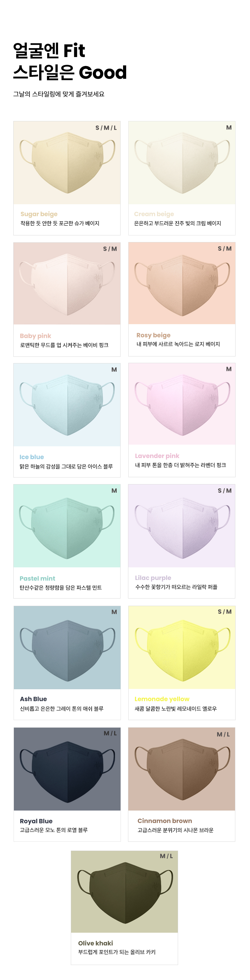Click the Royal Blue mask image
Image resolution: width=250 pixels, height=980 pixels.
(67, 769)
